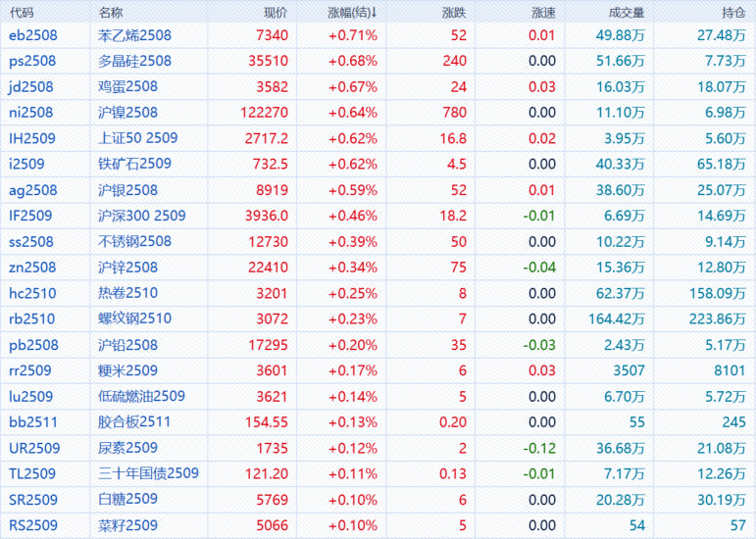The width and height of the screenshot is (756, 539).
Task: Open the UR2509 code link
Action: [34, 448]
